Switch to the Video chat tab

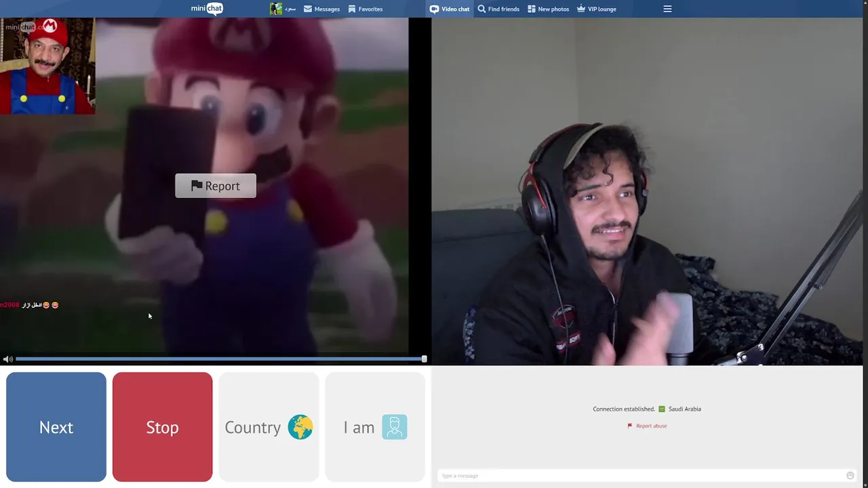450,9
